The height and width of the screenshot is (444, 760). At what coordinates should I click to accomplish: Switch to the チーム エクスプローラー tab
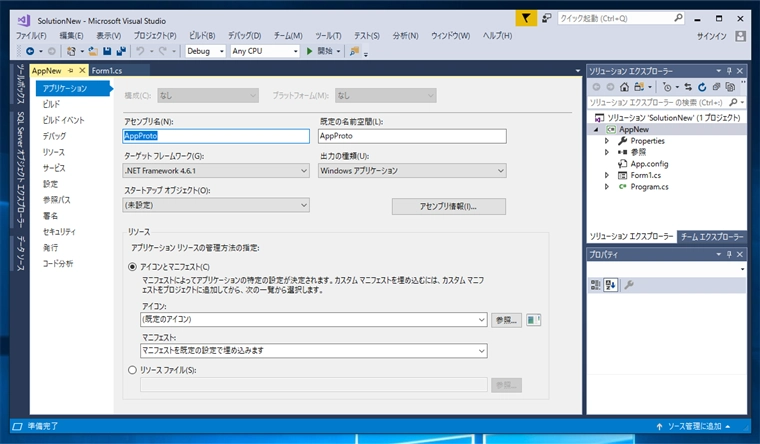point(712,237)
